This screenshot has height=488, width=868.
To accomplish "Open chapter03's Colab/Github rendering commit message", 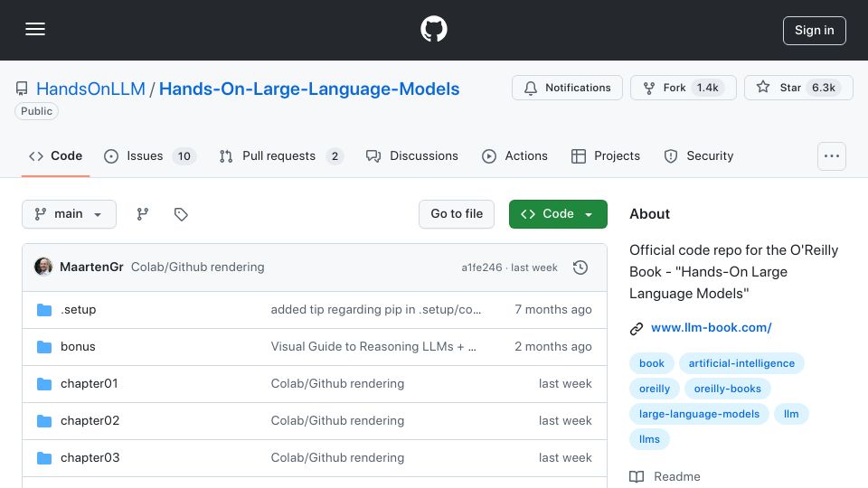I will tap(337, 458).
